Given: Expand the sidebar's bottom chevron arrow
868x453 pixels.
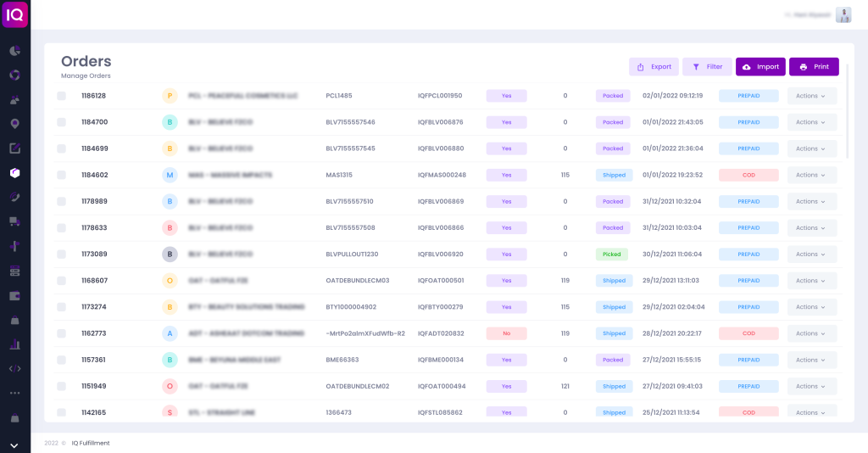Looking at the screenshot, I should (14, 445).
